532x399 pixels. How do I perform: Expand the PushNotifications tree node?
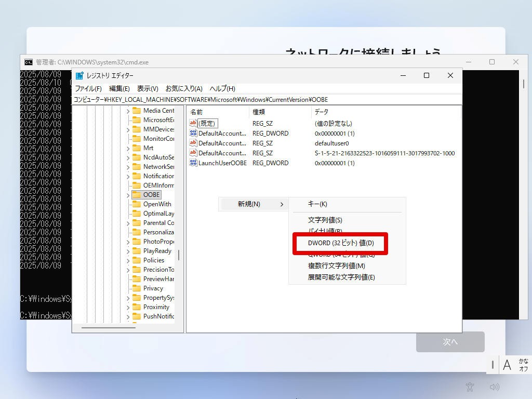click(x=128, y=316)
